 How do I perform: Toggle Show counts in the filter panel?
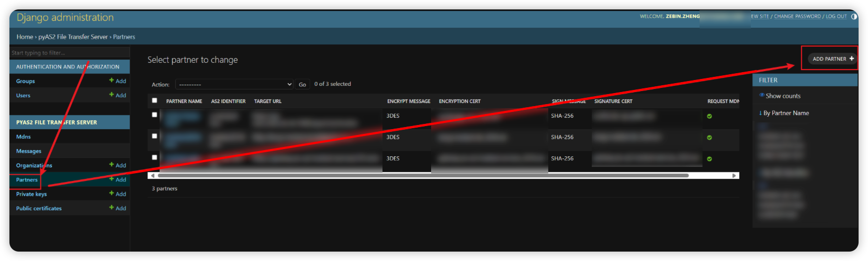[x=782, y=96]
